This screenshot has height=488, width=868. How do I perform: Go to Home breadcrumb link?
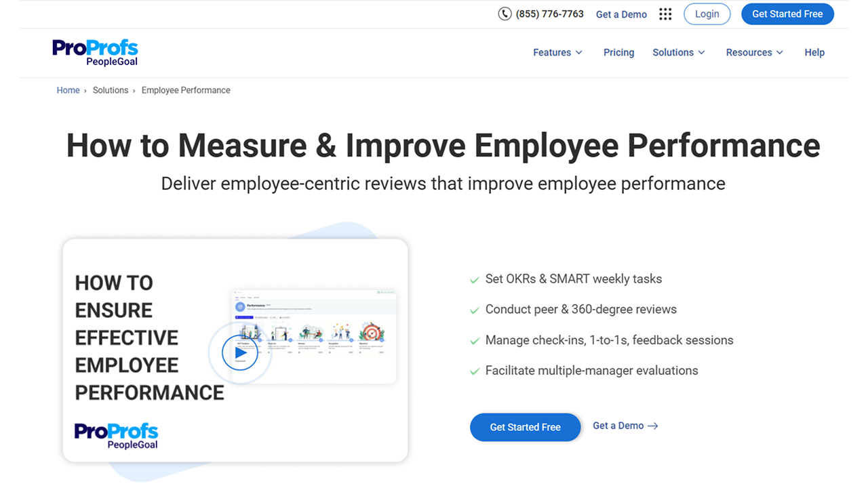tap(68, 90)
